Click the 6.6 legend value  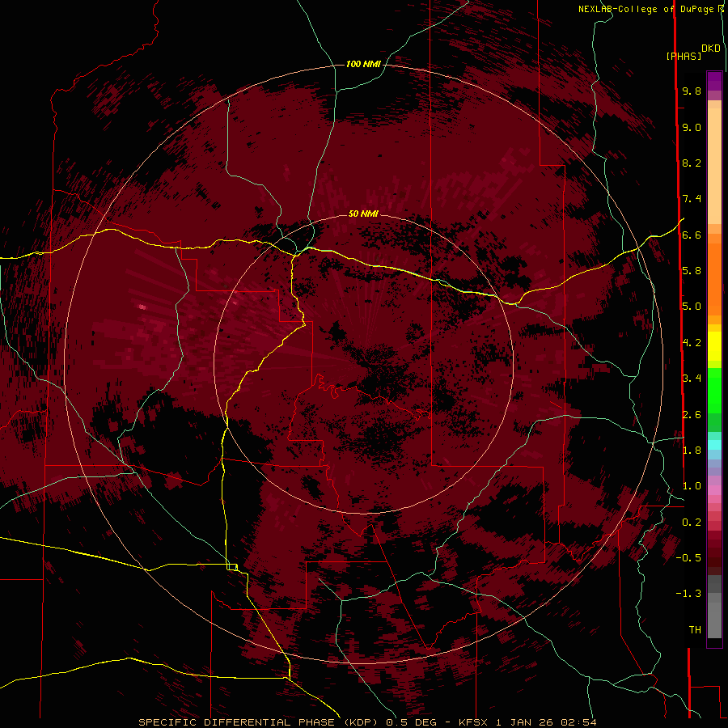coord(692,235)
